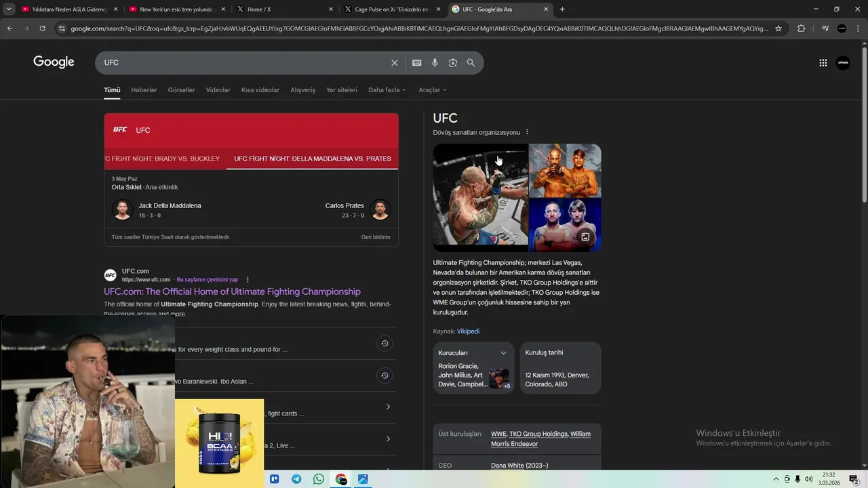Switch to the Görseller tab
The width and height of the screenshot is (868, 488).
[181, 89]
